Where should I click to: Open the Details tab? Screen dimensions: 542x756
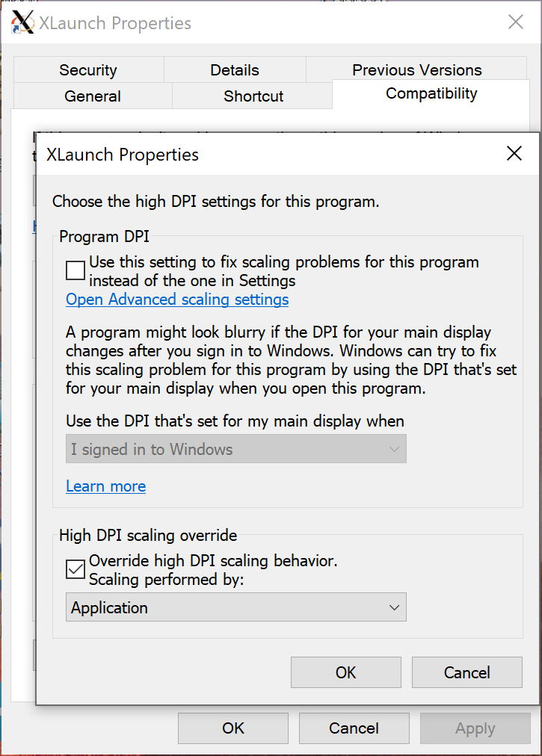tap(235, 70)
